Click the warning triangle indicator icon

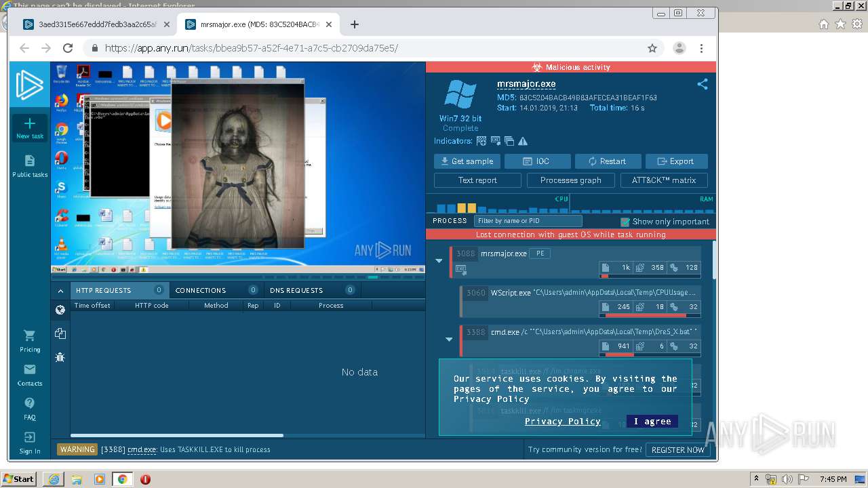[523, 141]
